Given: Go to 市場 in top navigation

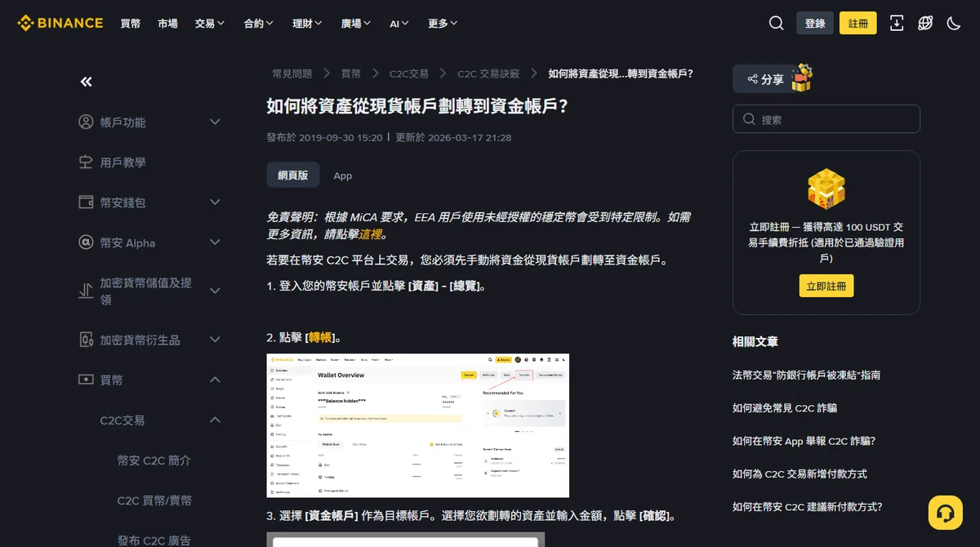Looking at the screenshot, I should point(167,24).
